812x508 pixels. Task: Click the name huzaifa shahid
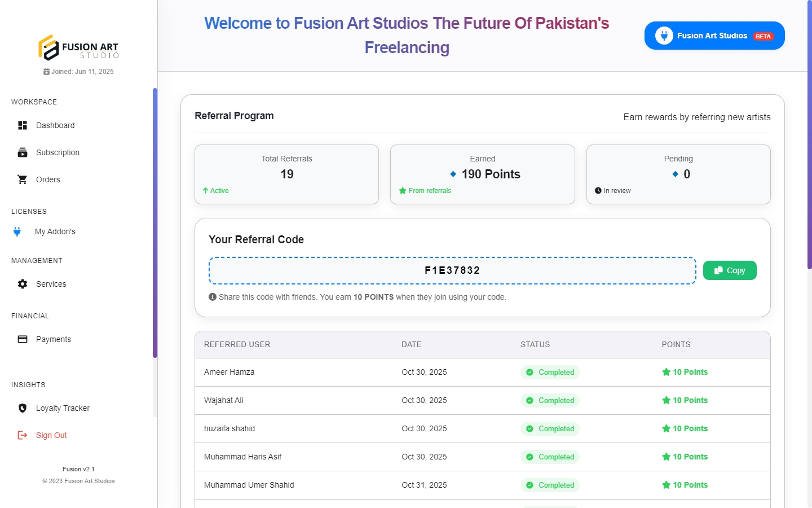(230, 428)
